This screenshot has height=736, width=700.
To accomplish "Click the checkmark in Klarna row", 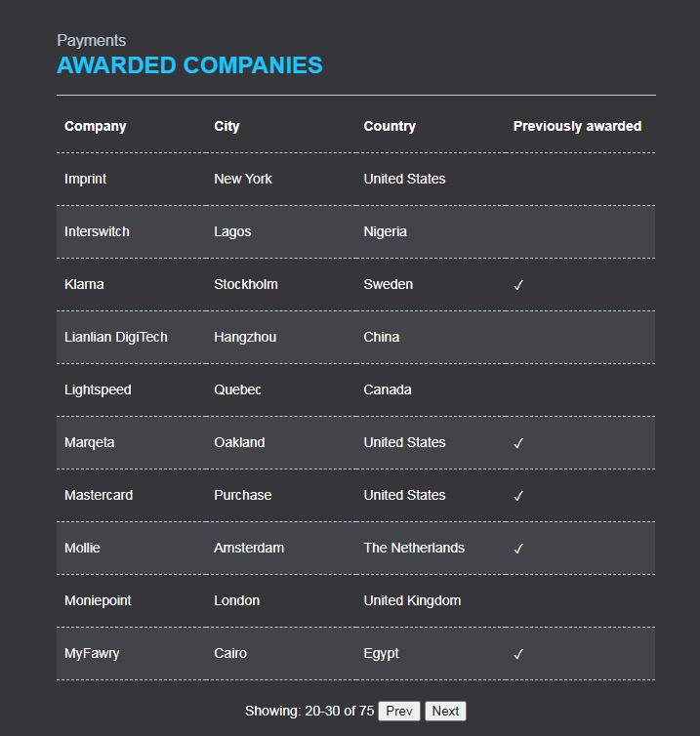I will 518,285.
